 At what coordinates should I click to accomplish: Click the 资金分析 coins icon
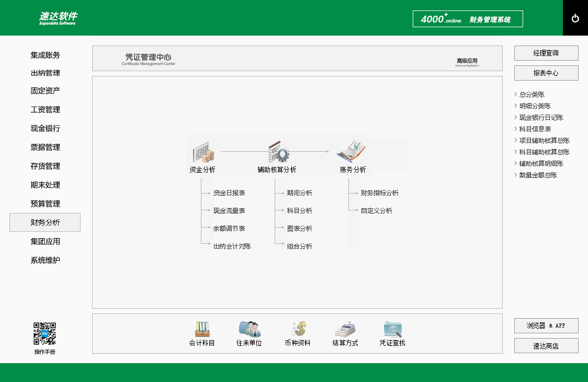pos(203,152)
